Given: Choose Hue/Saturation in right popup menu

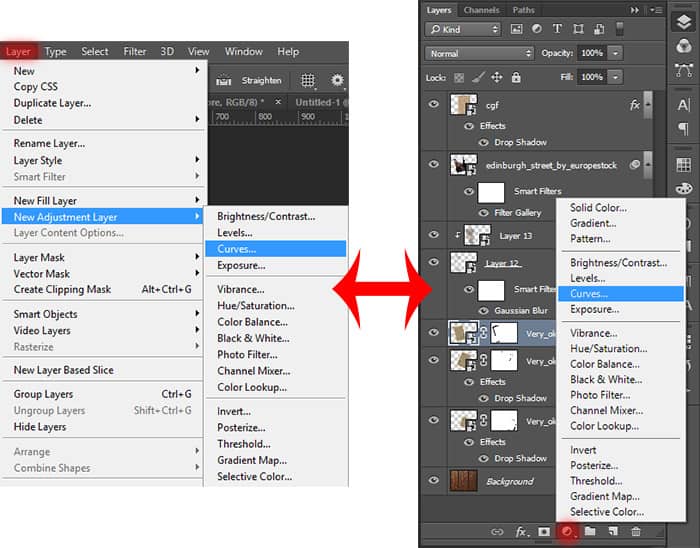Looking at the screenshot, I should coord(608,349).
